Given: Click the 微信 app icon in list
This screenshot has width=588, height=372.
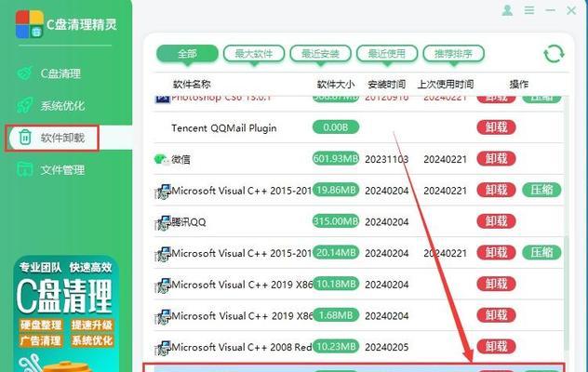Looking at the screenshot, I should pyautogui.click(x=162, y=159).
